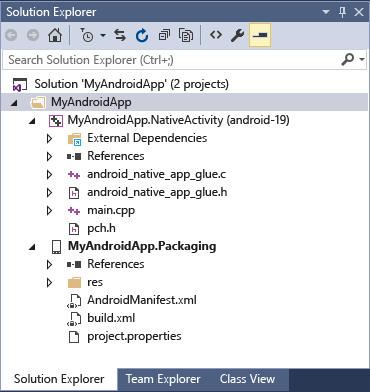Click the Back navigation arrow
The width and height of the screenshot is (370, 392).
point(11,35)
